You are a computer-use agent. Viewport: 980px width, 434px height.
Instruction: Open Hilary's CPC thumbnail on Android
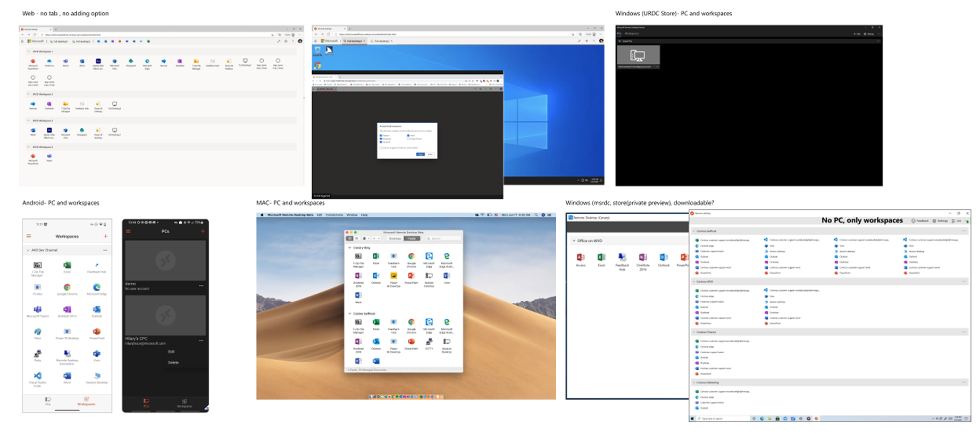pyautogui.click(x=165, y=316)
